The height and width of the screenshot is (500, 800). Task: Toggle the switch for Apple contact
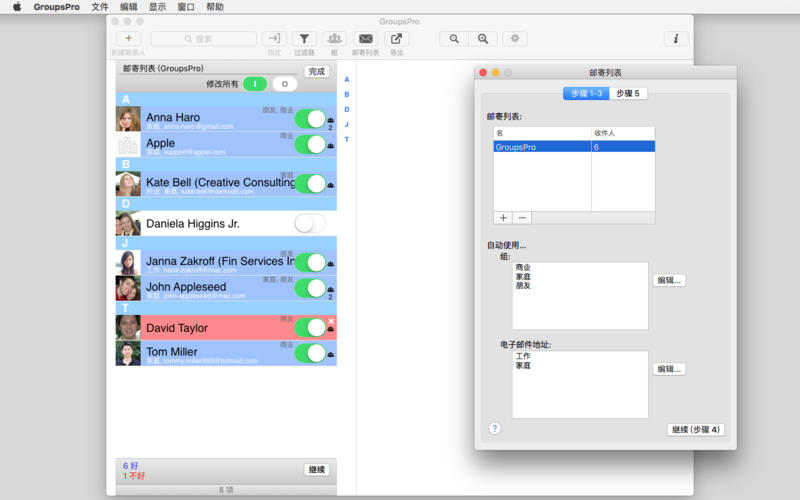point(310,144)
